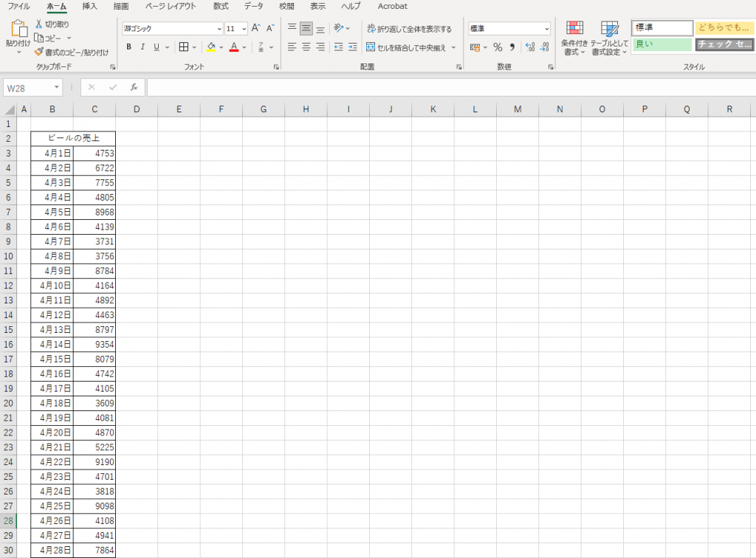This screenshot has height=558, width=756.
Task: Toggle Bold formatting
Action: pos(128,46)
